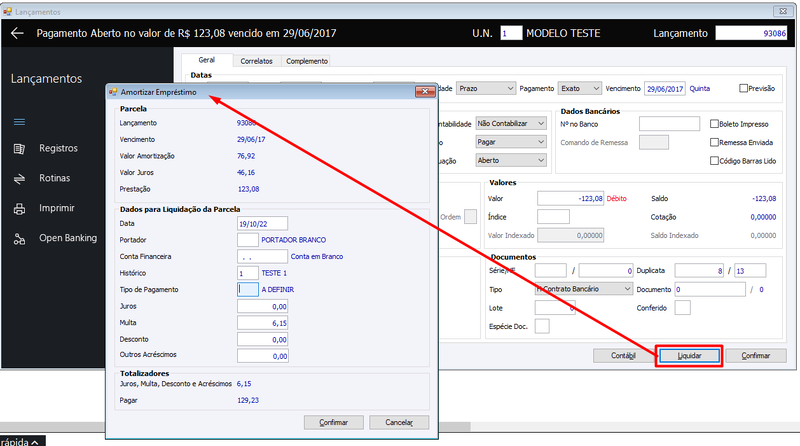Edit the Histórico code field
Screen dimensions: 800x446
tap(247, 273)
